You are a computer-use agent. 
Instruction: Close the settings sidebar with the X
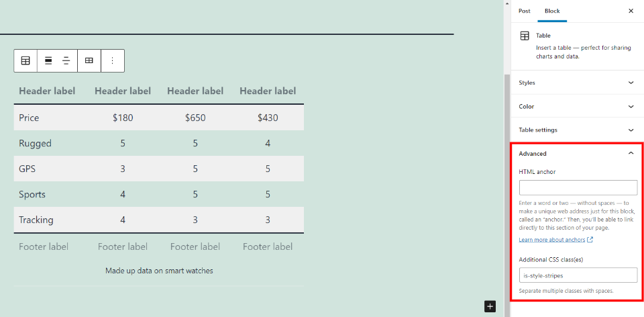point(631,11)
